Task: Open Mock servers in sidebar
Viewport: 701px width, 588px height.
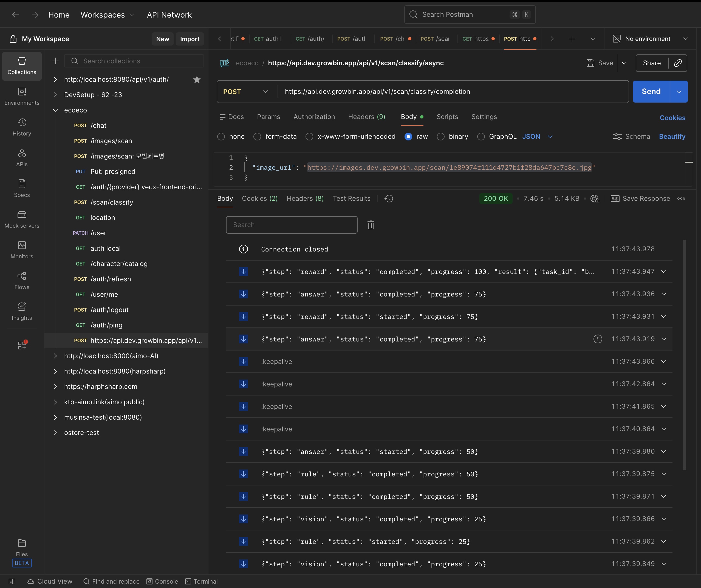Action: click(x=22, y=219)
